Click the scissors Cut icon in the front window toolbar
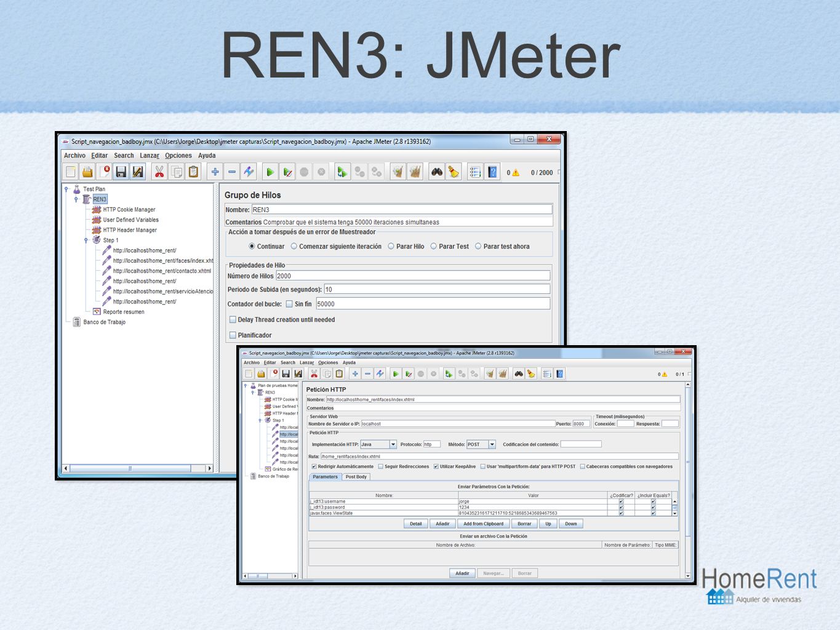 pos(314,373)
